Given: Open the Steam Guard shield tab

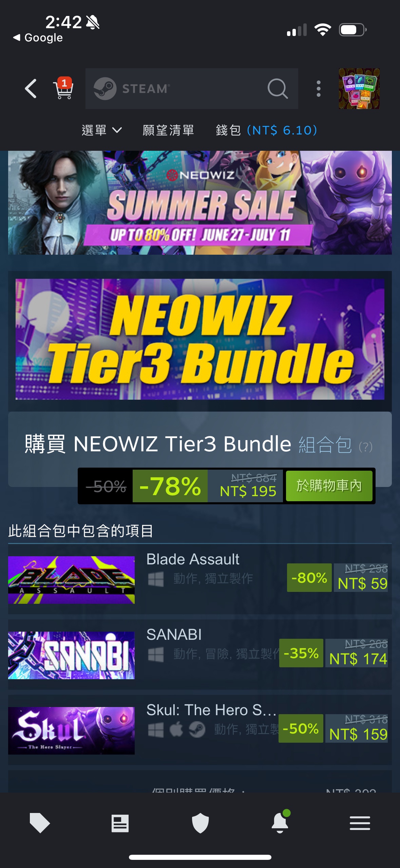Looking at the screenshot, I should (200, 823).
